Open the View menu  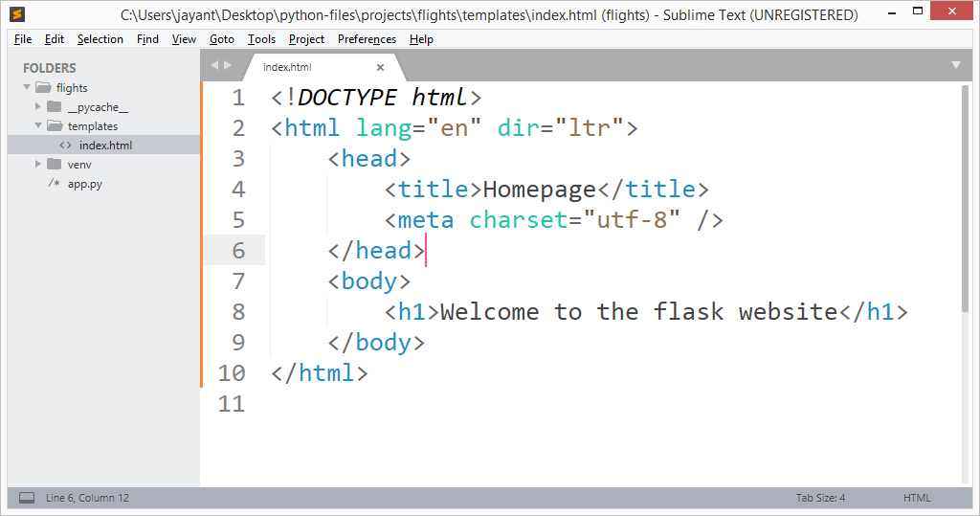coord(184,39)
